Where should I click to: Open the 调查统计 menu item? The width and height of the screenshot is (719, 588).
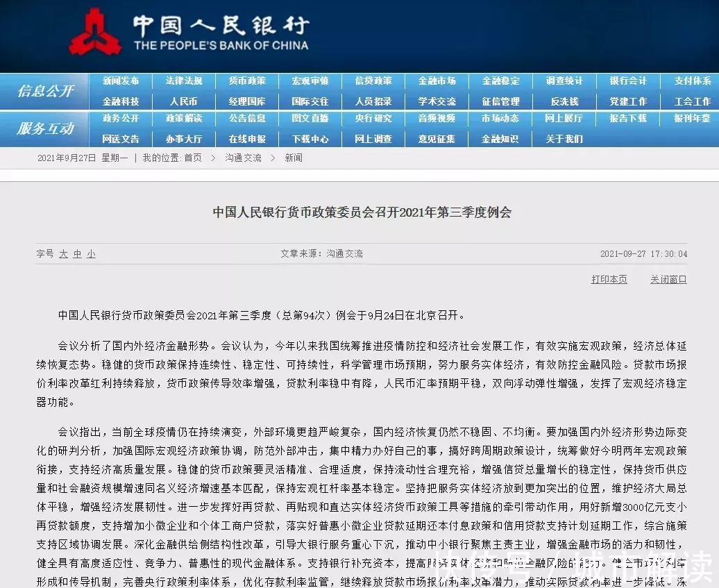[564, 81]
